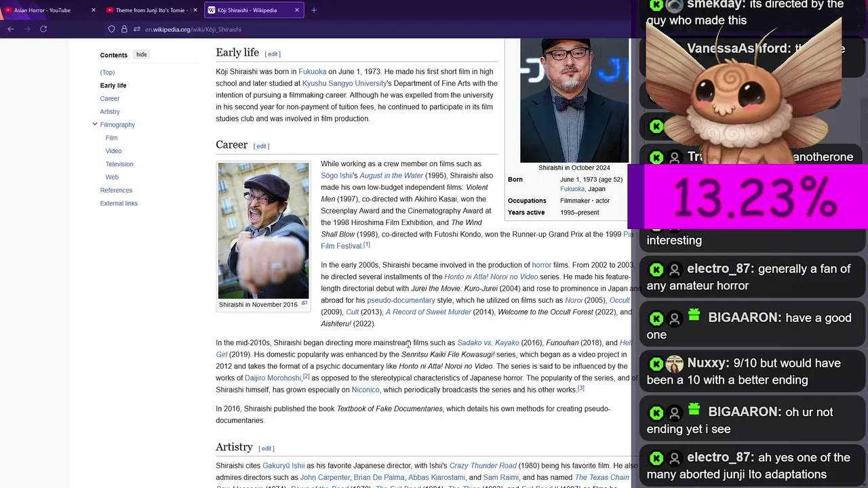Open Honto ni Atta! Noroi no Video link

click(491, 277)
